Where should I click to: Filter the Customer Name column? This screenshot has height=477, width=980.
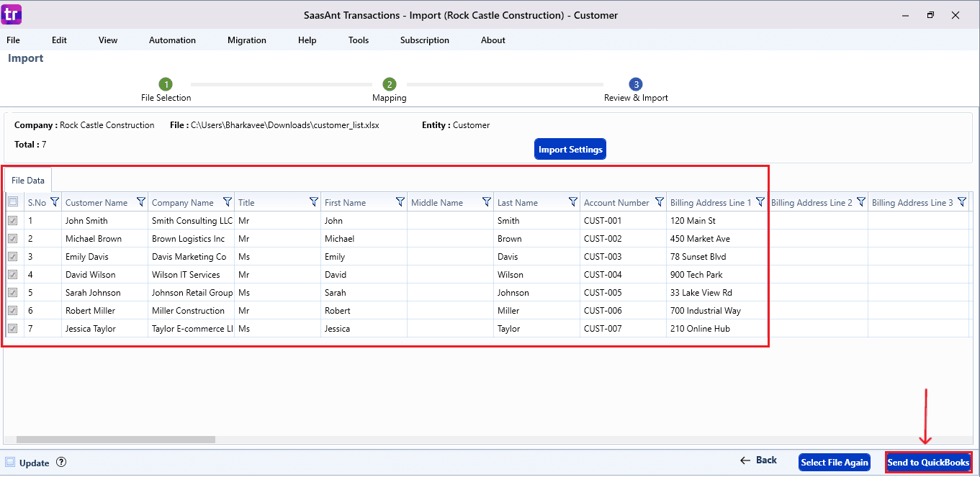click(141, 202)
